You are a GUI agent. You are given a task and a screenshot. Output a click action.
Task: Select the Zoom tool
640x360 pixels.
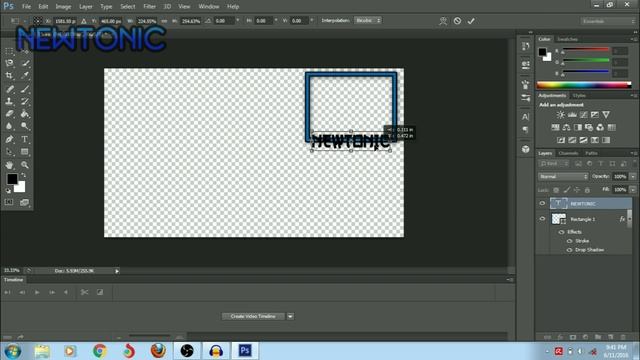(25, 165)
